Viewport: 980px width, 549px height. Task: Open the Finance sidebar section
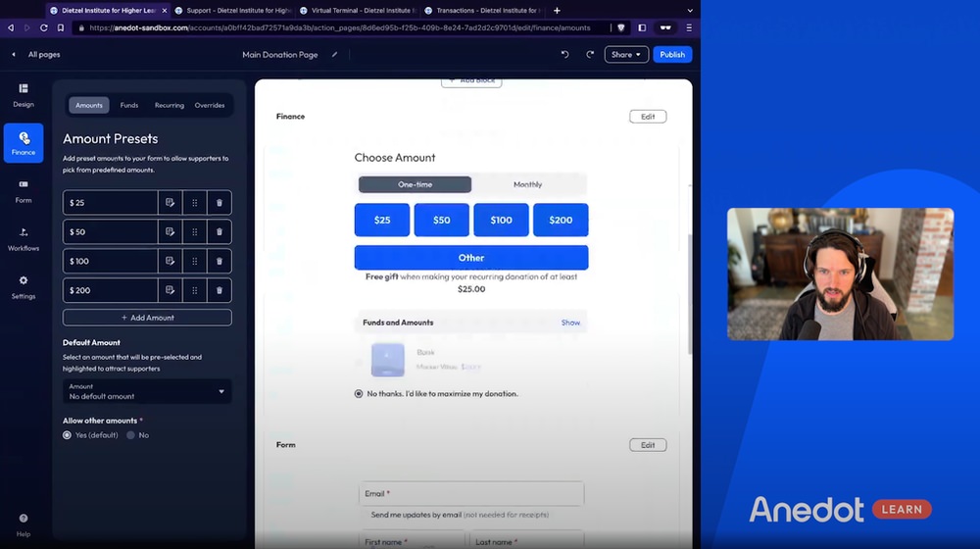pyautogui.click(x=24, y=143)
